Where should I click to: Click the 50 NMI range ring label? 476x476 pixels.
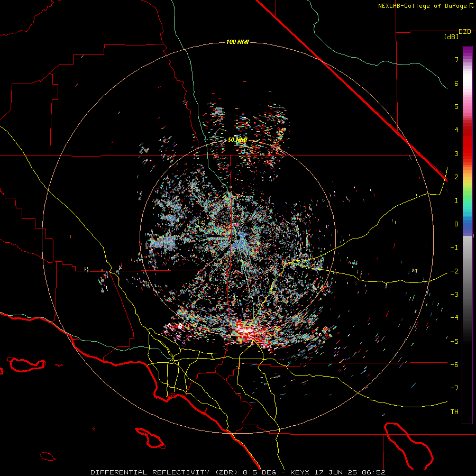pos(237,140)
